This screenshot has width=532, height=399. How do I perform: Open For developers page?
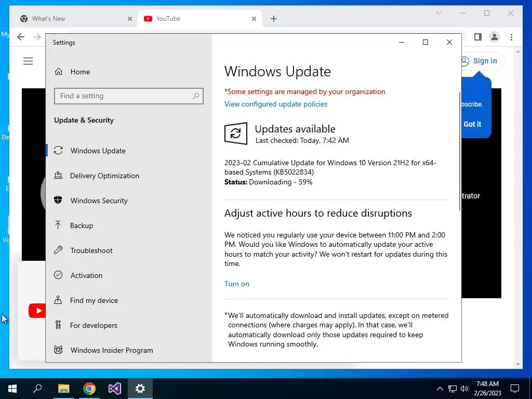coord(94,325)
